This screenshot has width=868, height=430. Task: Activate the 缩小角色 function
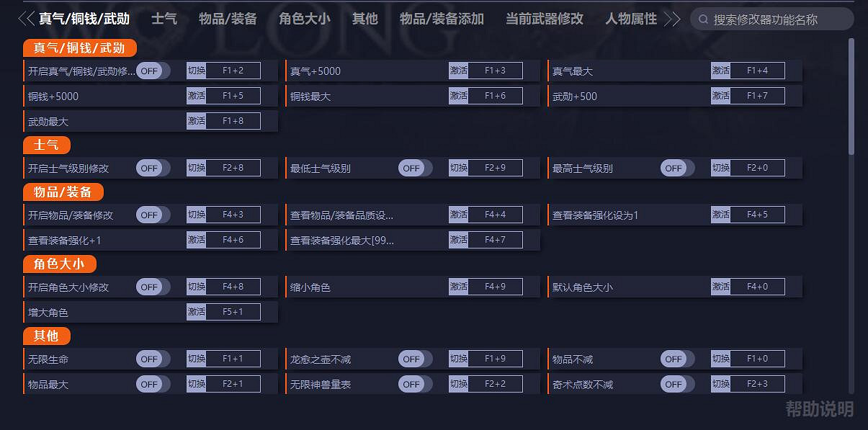(458, 286)
